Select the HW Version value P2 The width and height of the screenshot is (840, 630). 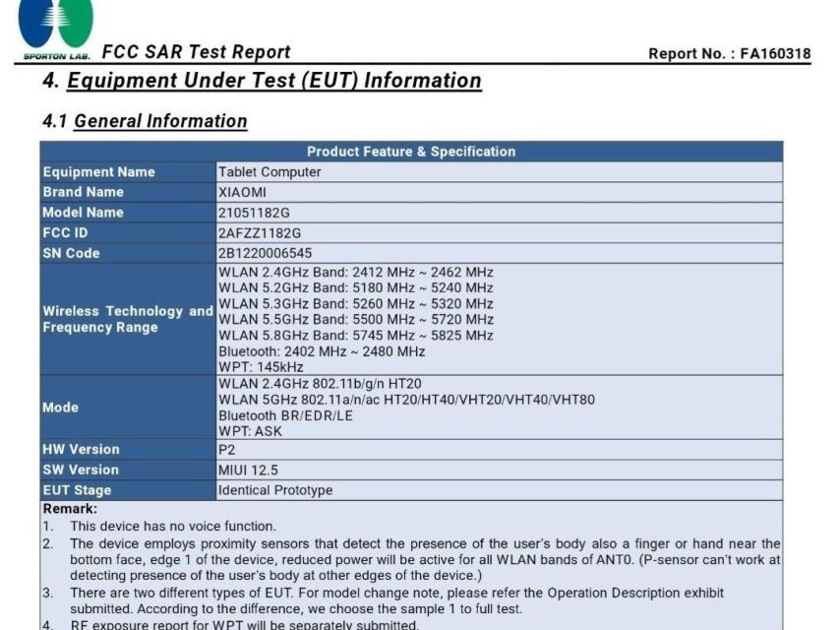tap(226, 450)
